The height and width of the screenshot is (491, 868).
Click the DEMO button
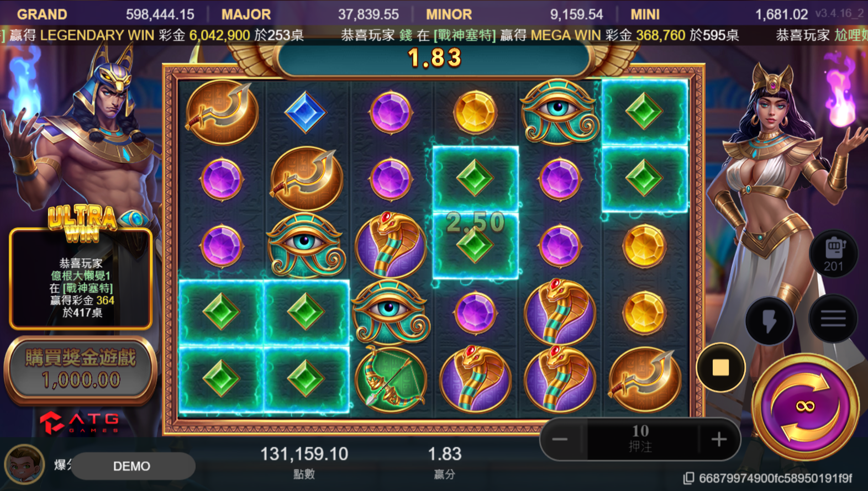pyautogui.click(x=133, y=466)
